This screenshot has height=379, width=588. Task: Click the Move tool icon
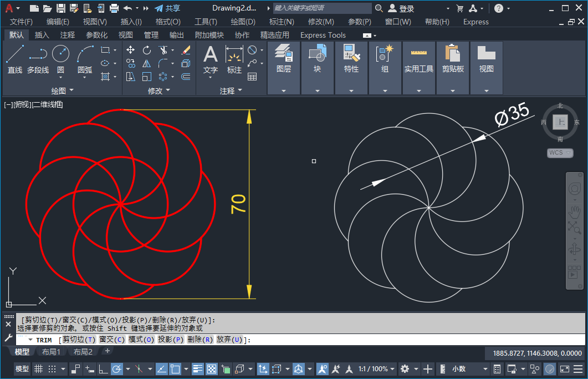click(x=131, y=50)
